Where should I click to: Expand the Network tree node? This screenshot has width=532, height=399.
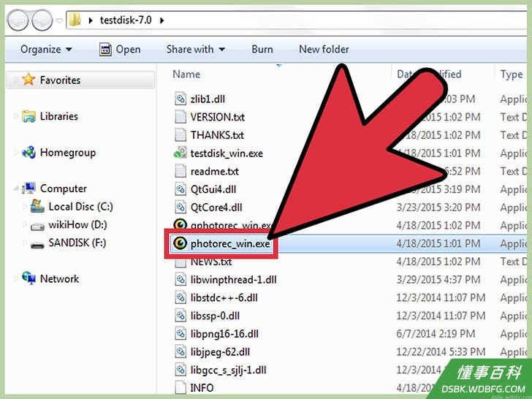[x=15, y=278]
